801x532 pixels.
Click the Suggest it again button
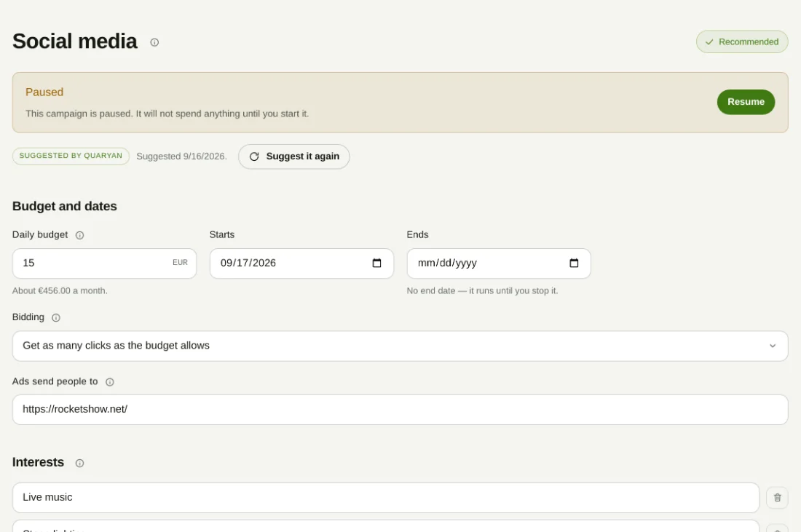click(293, 156)
